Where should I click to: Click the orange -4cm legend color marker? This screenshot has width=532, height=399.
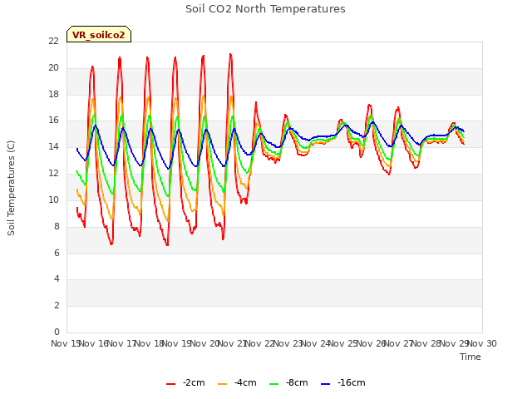[x=222, y=384]
